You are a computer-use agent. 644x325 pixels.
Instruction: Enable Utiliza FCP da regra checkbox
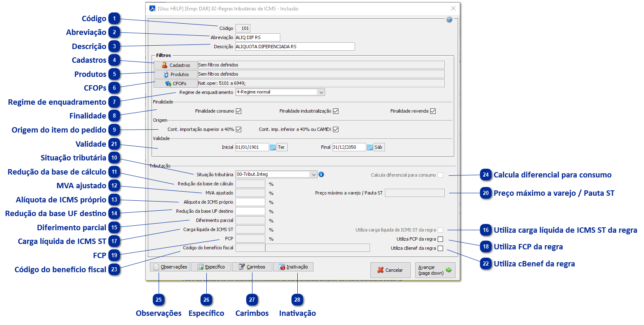point(440,239)
